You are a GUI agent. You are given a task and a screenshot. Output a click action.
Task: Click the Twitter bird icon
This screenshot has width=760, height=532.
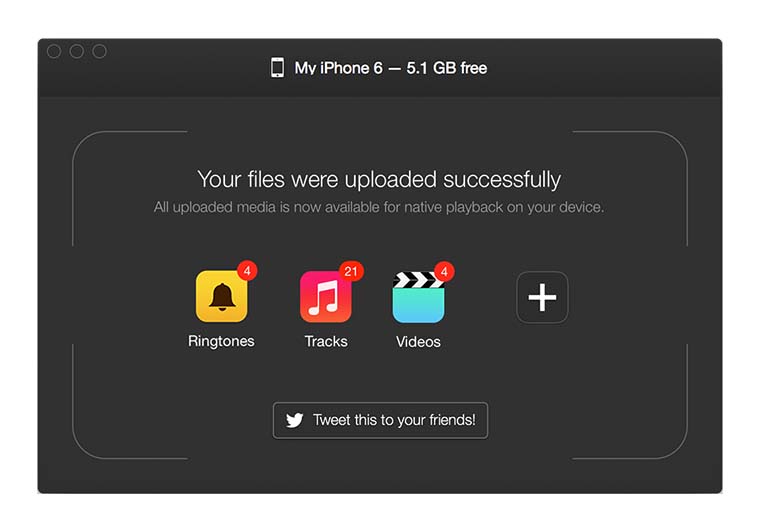point(294,420)
